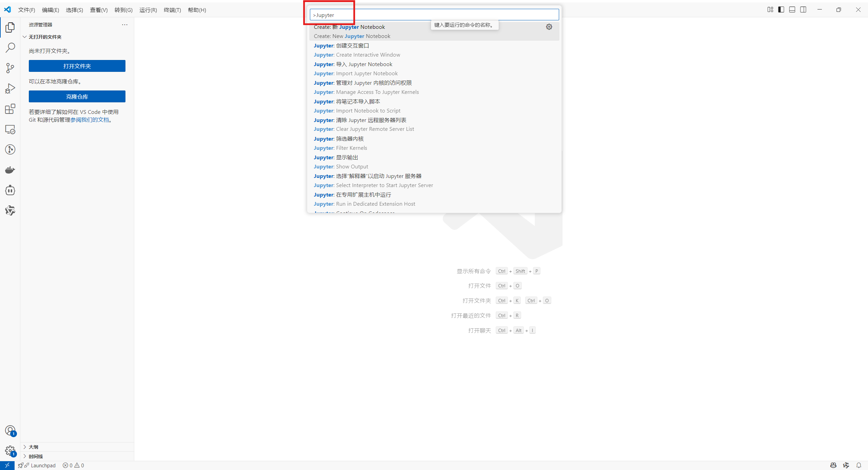
Task: Click the Copilot status icon in status bar
Action: pos(833,465)
